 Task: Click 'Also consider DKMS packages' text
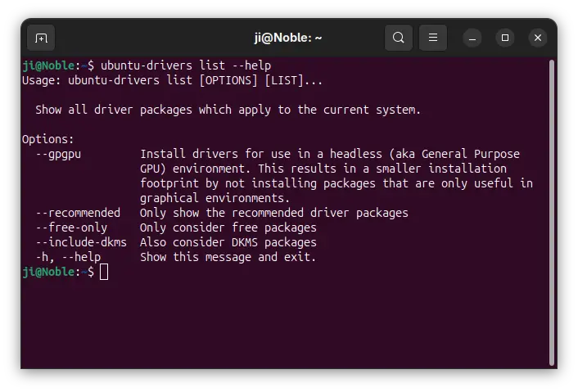coord(228,242)
